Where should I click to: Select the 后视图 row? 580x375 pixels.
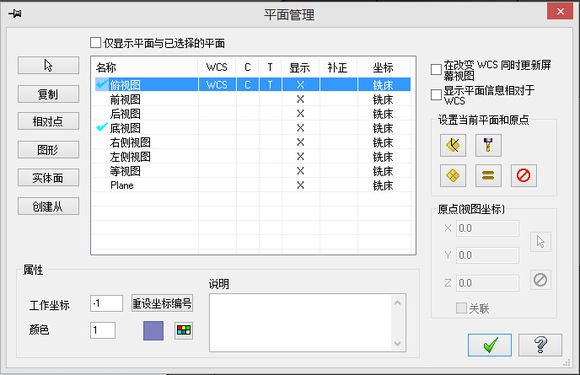point(253,114)
